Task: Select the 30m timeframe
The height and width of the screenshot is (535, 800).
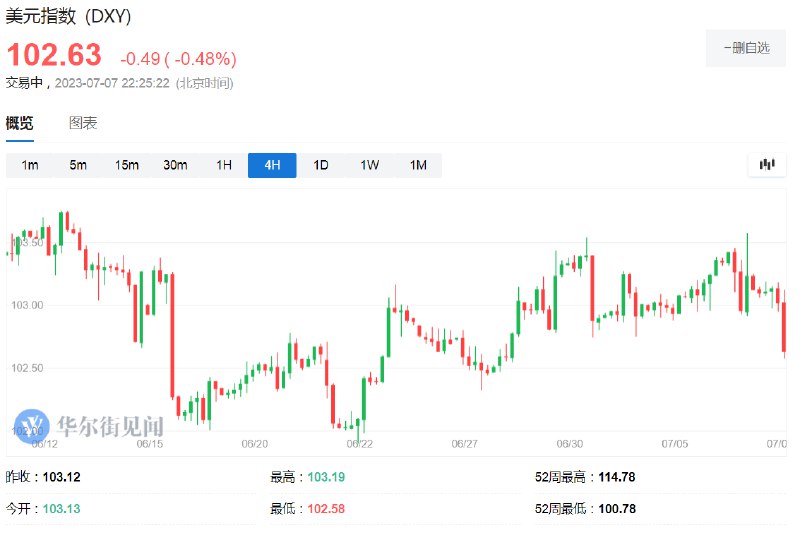Action: [x=175, y=165]
